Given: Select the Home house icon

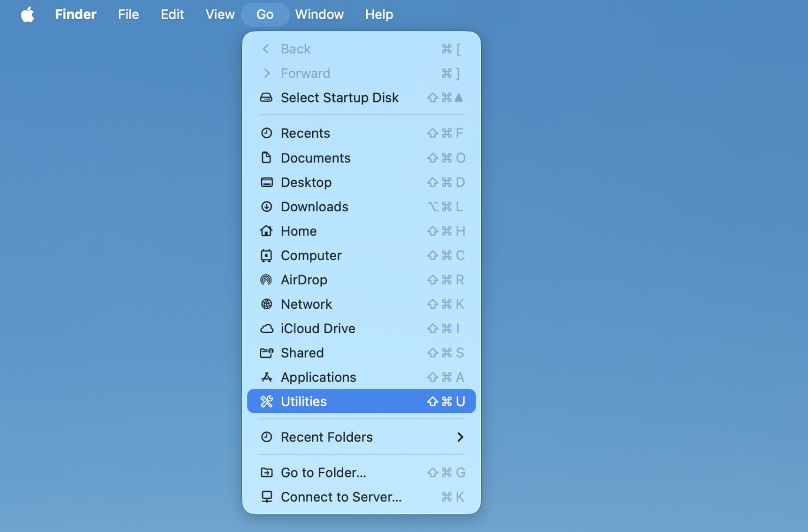Looking at the screenshot, I should pyautogui.click(x=266, y=231).
